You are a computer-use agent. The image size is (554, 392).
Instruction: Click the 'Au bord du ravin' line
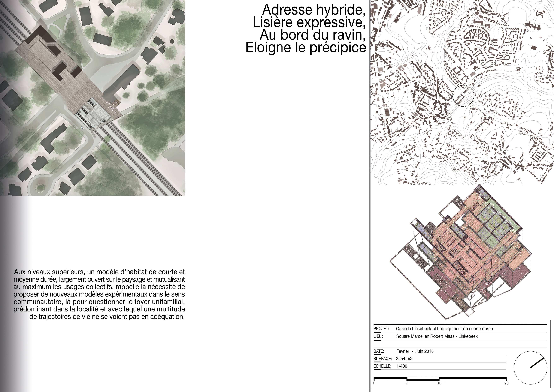click(x=312, y=35)
